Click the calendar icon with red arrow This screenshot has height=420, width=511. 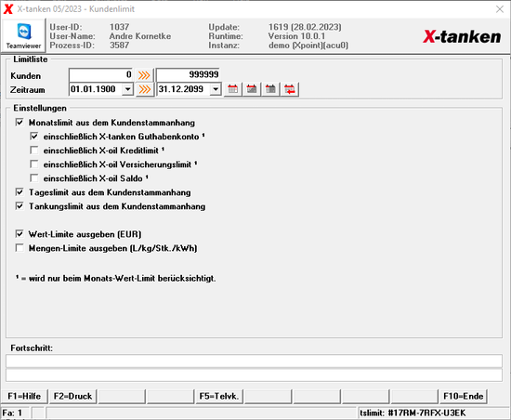coord(290,89)
